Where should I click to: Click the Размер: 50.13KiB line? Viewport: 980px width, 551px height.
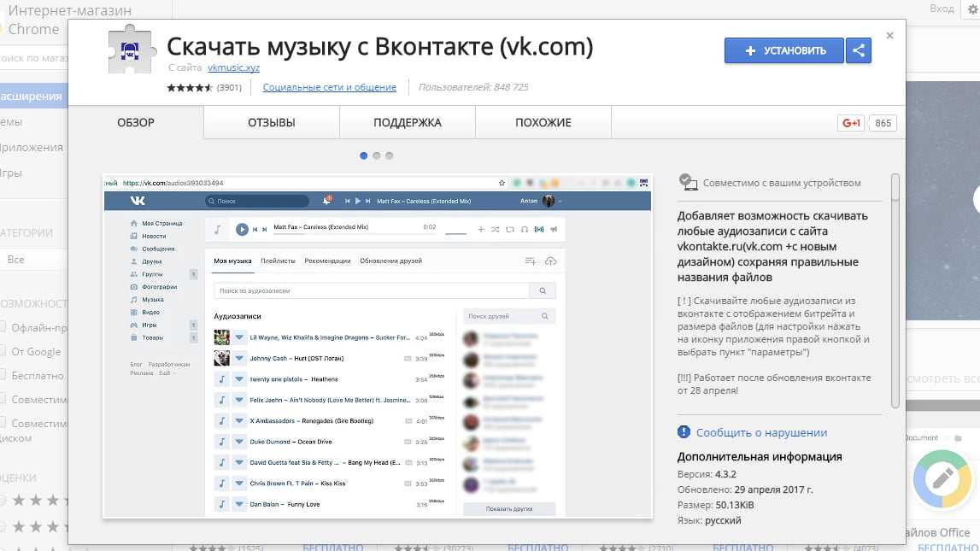pos(716,505)
